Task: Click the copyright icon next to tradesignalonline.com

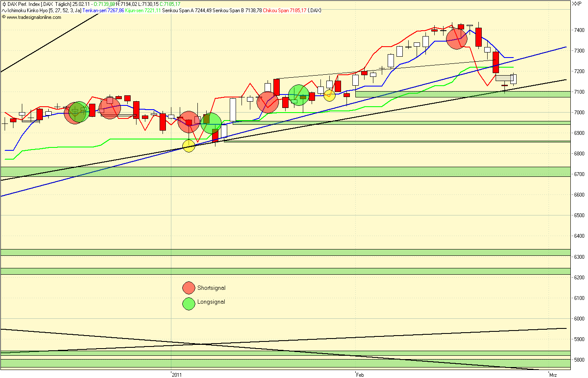Action: (4, 18)
